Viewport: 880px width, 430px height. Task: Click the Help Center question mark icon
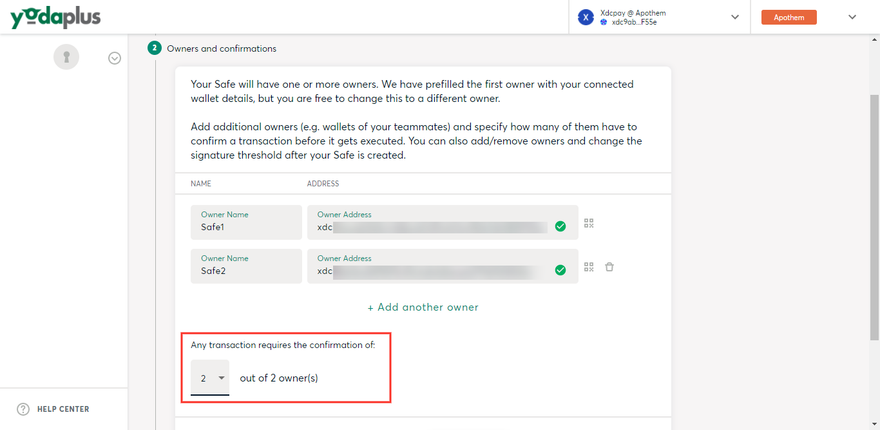click(23, 409)
